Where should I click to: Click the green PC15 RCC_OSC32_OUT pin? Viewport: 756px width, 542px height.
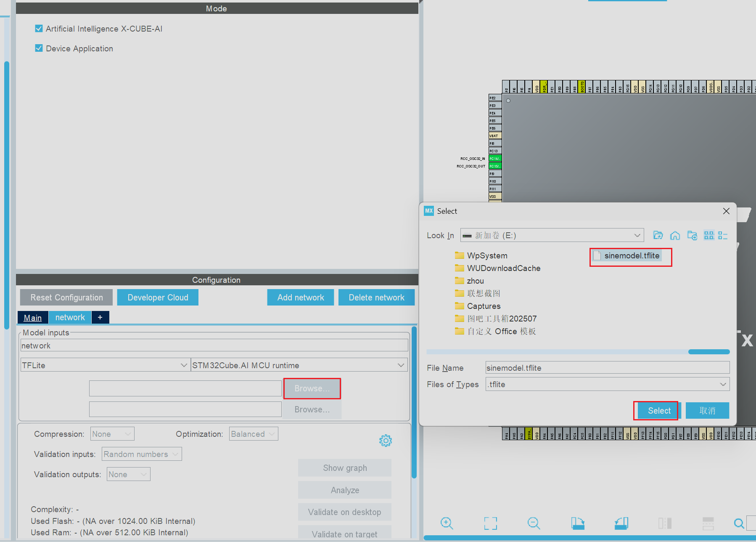pos(495,166)
